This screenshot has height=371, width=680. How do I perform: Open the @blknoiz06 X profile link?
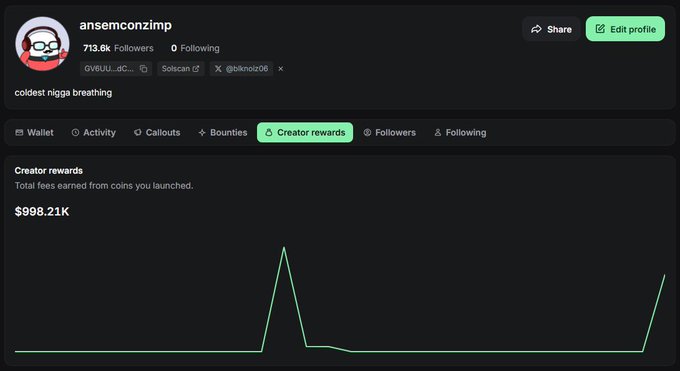tap(242, 69)
